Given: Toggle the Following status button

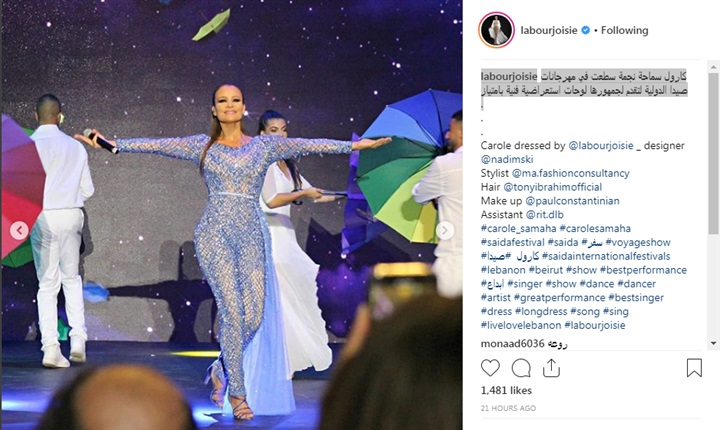Looking at the screenshot, I should tap(624, 30).
